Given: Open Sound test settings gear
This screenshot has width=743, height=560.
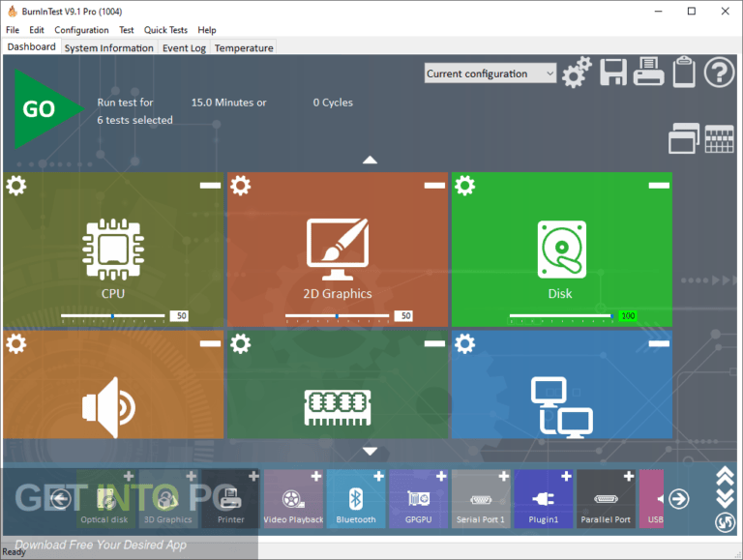Looking at the screenshot, I should pos(16,343).
